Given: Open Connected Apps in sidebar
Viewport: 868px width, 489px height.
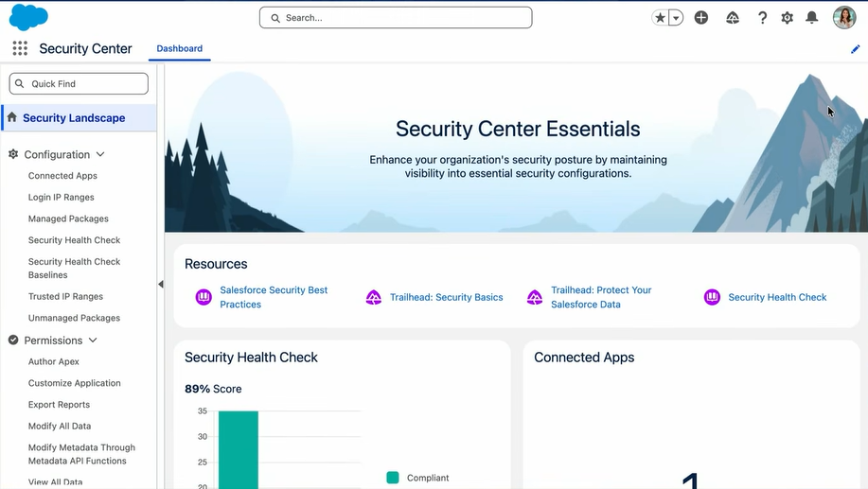Looking at the screenshot, I should pos(62,176).
